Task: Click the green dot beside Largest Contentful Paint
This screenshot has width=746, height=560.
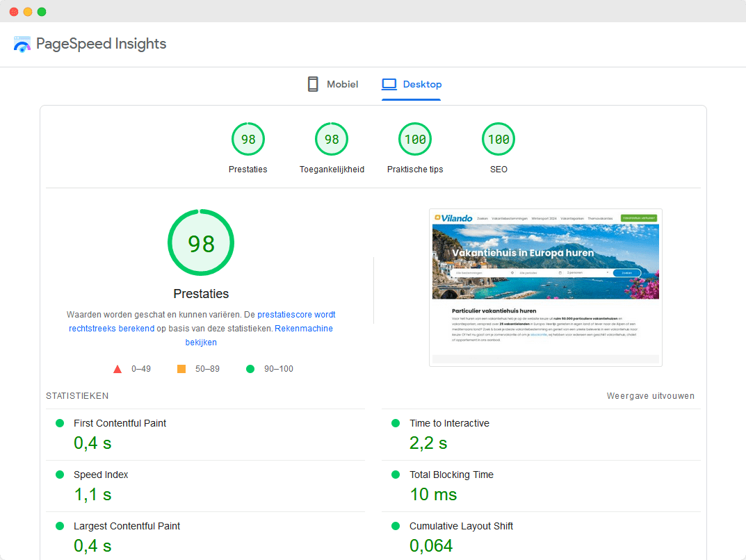Action: point(60,526)
